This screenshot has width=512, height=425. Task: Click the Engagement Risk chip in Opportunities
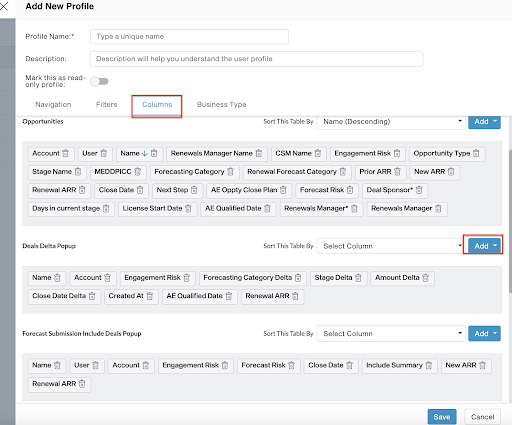point(368,153)
